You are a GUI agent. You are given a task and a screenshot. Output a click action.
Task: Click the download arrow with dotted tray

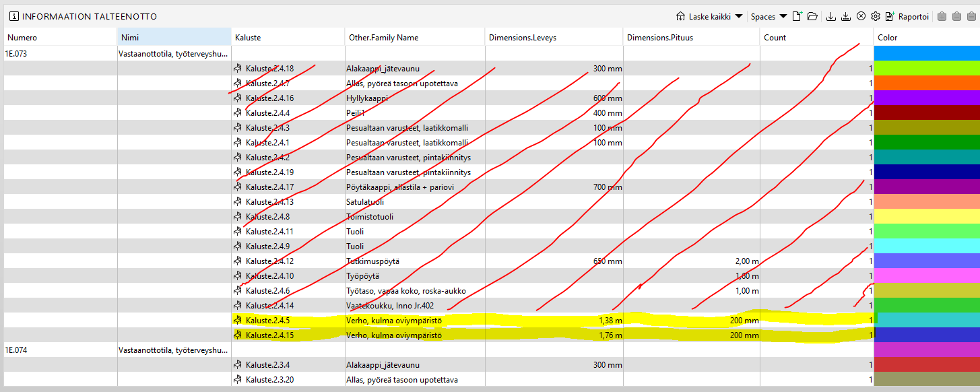pos(846,16)
